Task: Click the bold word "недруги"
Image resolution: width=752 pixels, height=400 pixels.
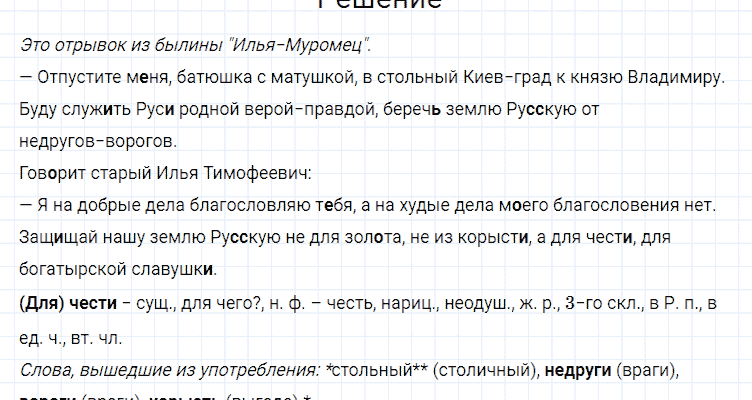Action: coord(577,370)
